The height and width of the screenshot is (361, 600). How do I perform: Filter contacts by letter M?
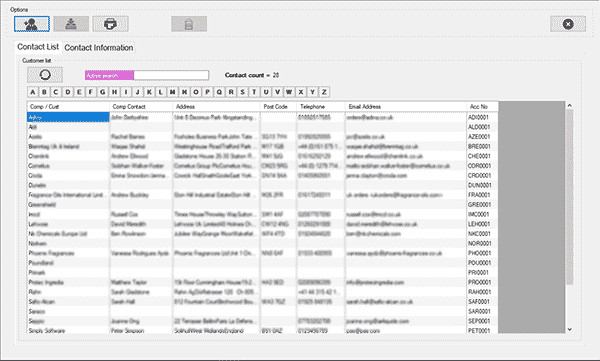173,92
